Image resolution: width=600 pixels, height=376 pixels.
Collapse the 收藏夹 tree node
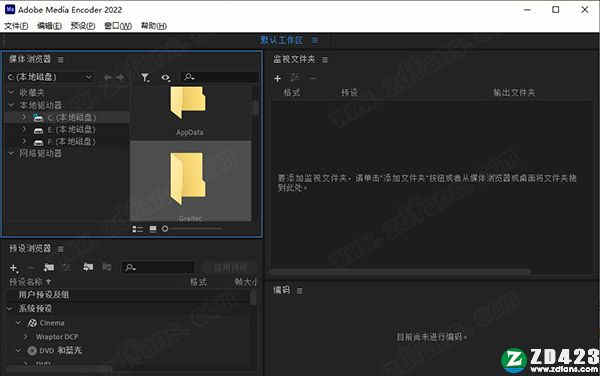11,92
